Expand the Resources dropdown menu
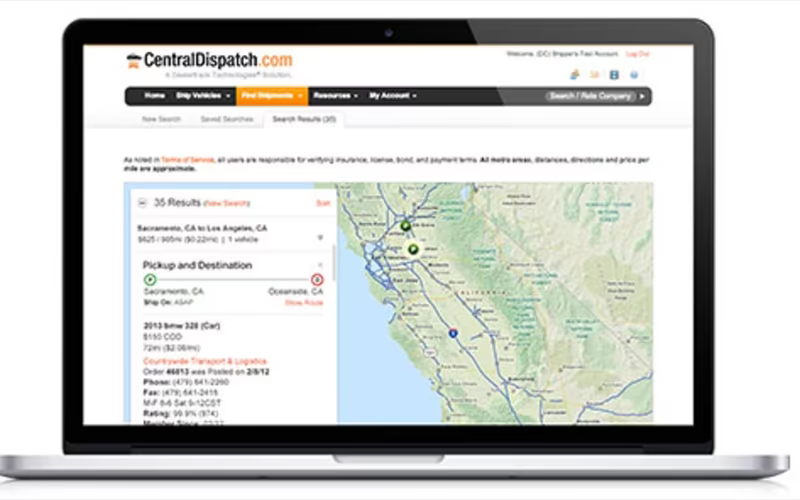 pyautogui.click(x=335, y=96)
